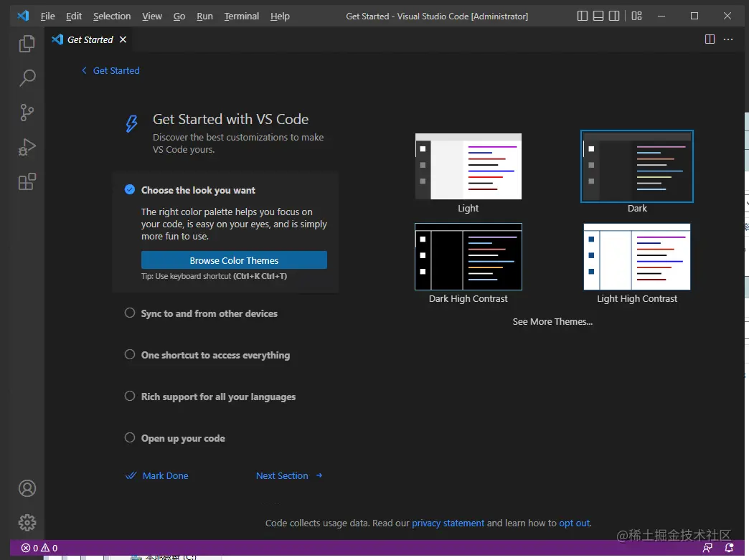Check Open up your code step

tap(130, 437)
